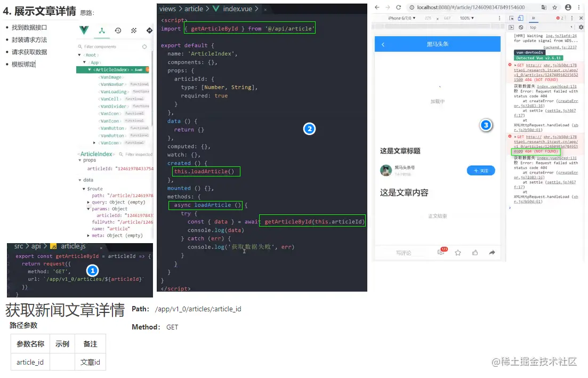Click the translate page icon
This screenshot has height=378, width=588.
544,7
